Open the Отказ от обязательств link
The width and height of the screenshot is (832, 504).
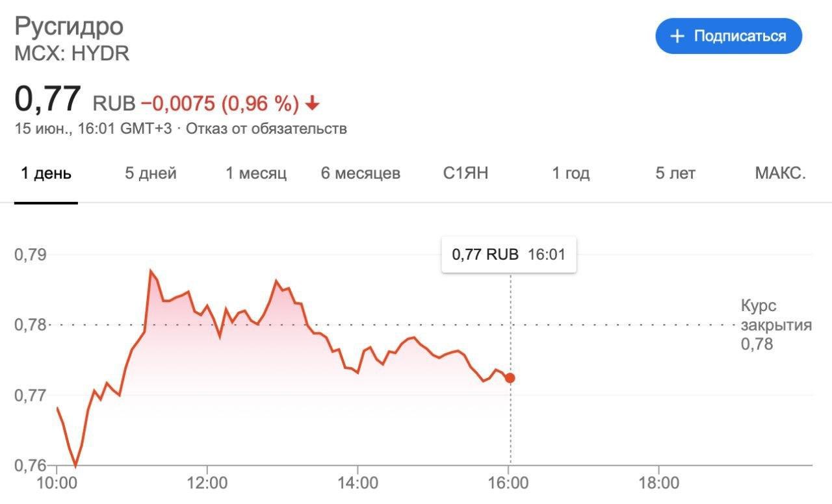pyautogui.click(x=266, y=129)
